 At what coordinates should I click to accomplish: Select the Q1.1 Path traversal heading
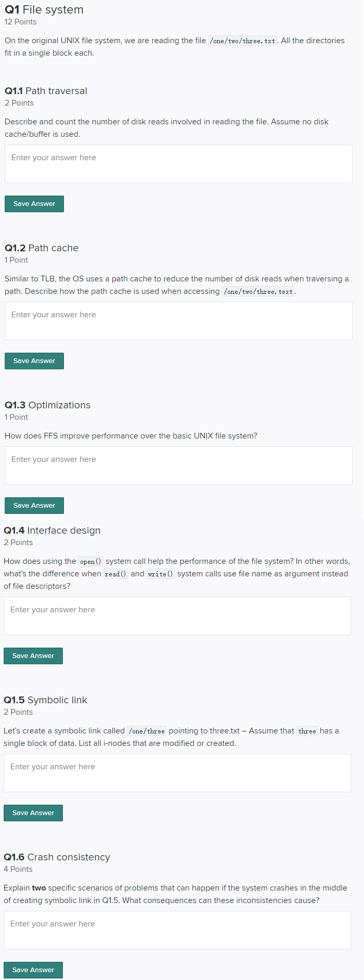click(46, 91)
